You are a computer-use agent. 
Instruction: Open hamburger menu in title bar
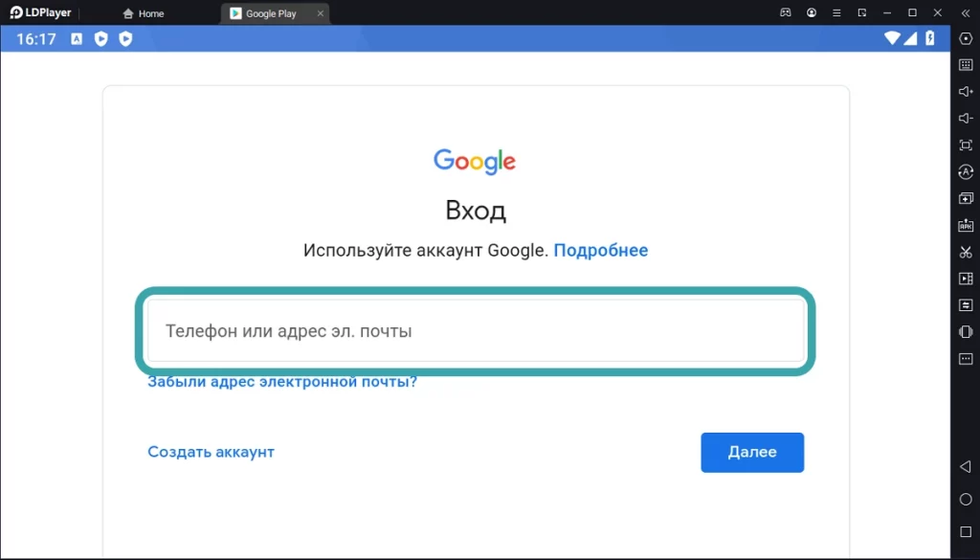click(x=836, y=12)
